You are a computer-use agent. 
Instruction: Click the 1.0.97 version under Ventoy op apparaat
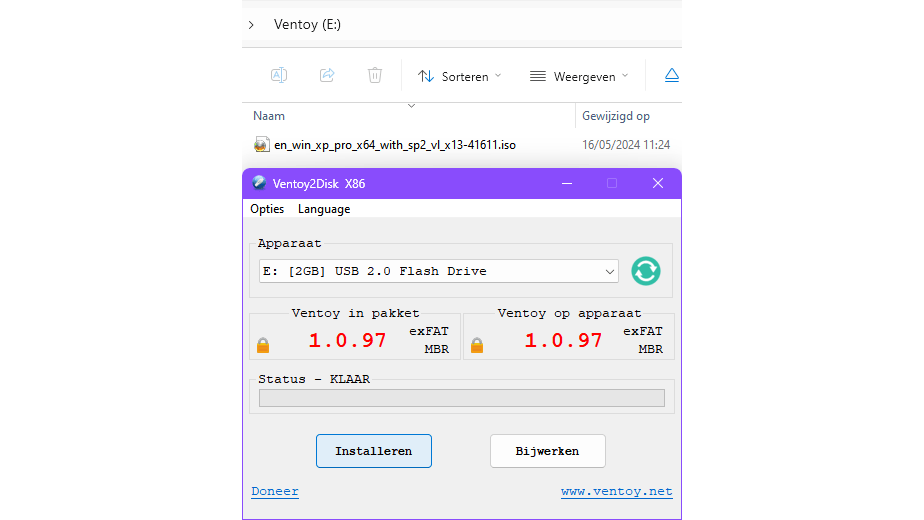tap(563, 340)
